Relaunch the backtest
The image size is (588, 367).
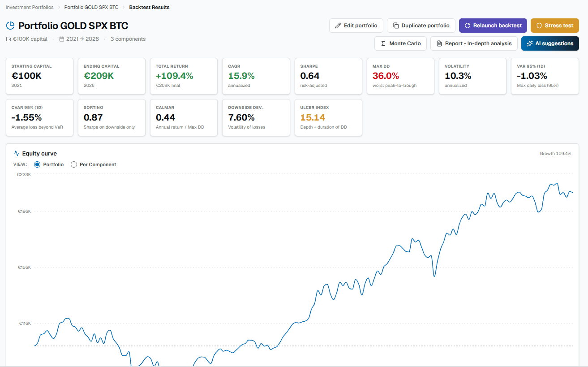[x=493, y=26]
